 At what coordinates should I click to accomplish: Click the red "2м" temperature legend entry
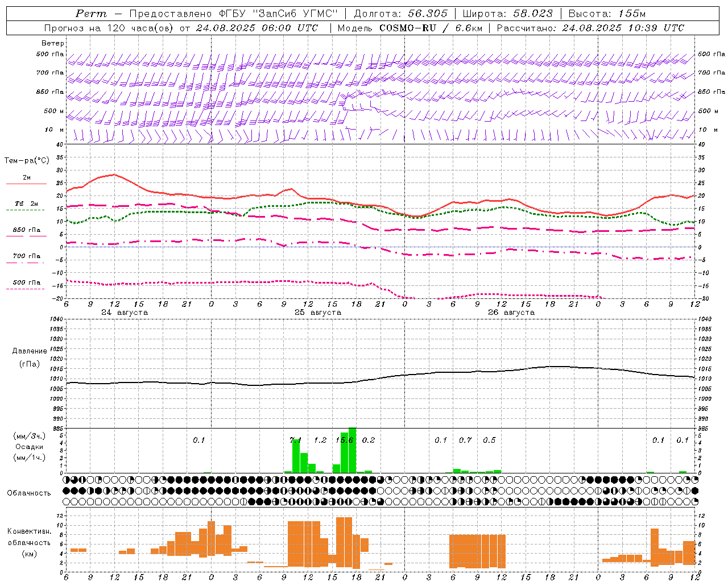click(x=27, y=178)
